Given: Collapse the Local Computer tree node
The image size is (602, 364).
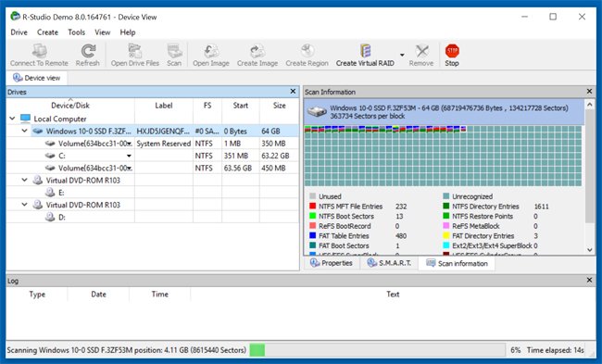Looking at the screenshot, I should [x=12, y=119].
